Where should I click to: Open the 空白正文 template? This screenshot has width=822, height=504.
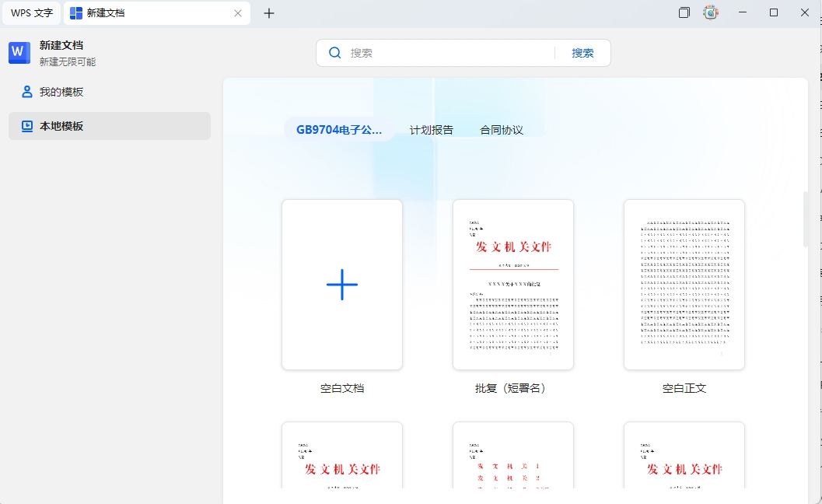[x=684, y=285]
